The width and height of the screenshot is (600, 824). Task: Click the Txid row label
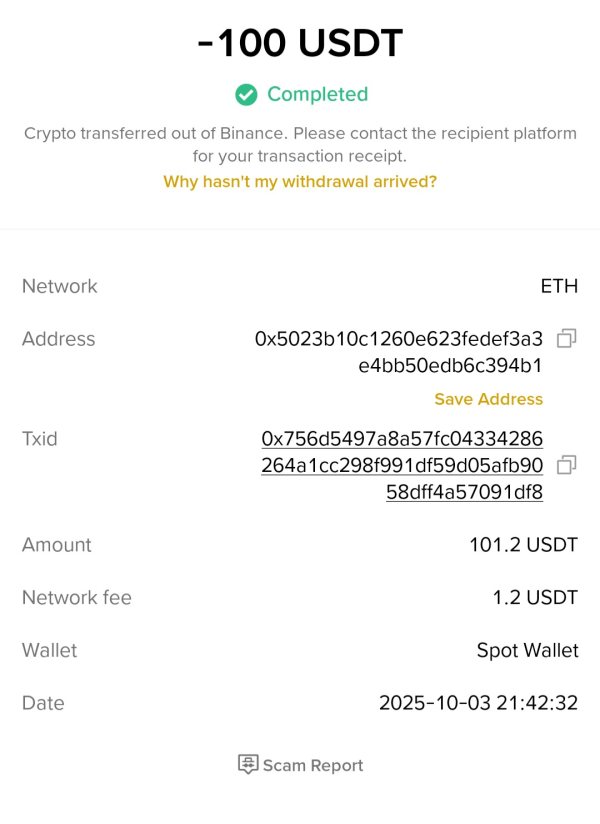39,439
